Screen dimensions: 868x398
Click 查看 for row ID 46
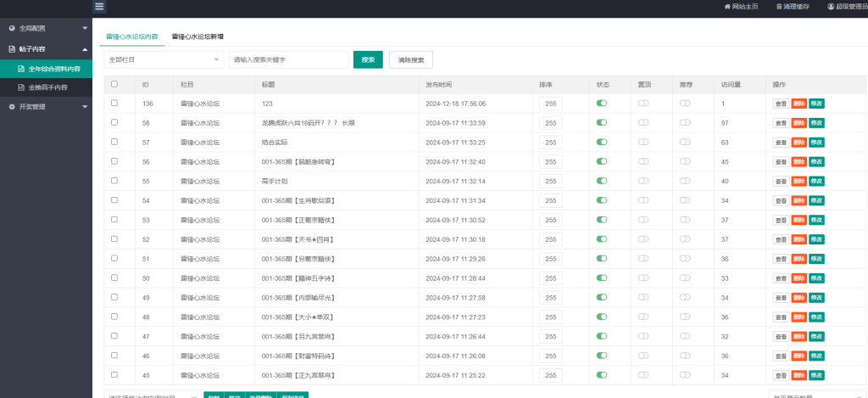(781, 356)
